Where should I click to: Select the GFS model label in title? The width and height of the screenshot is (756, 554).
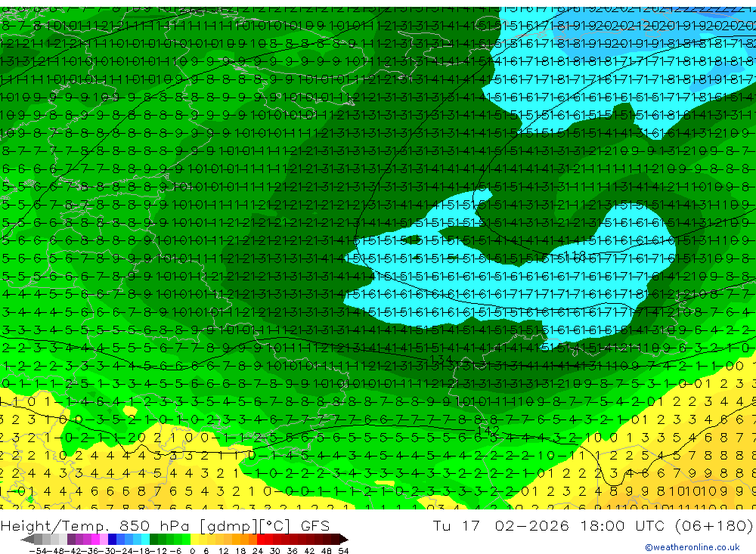pos(314,525)
